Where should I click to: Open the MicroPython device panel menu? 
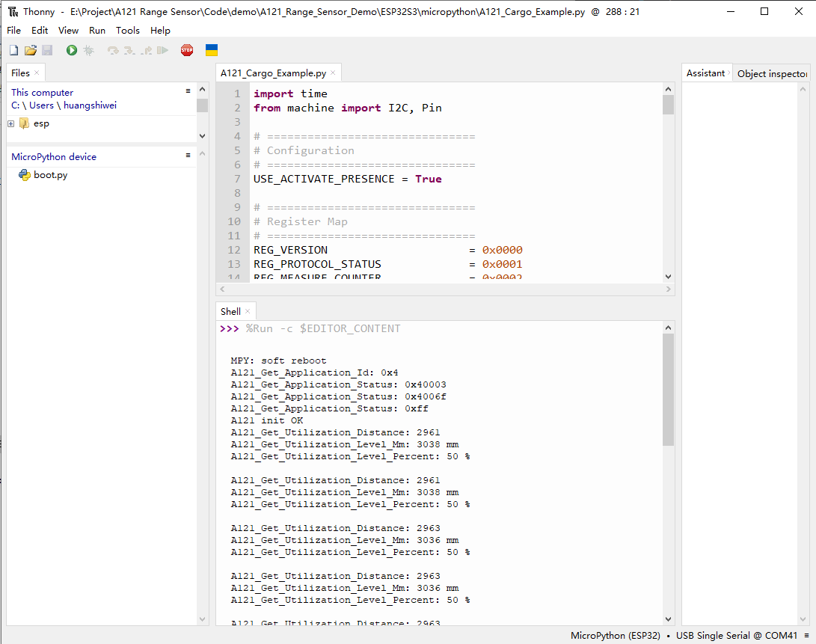pos(188,155)
